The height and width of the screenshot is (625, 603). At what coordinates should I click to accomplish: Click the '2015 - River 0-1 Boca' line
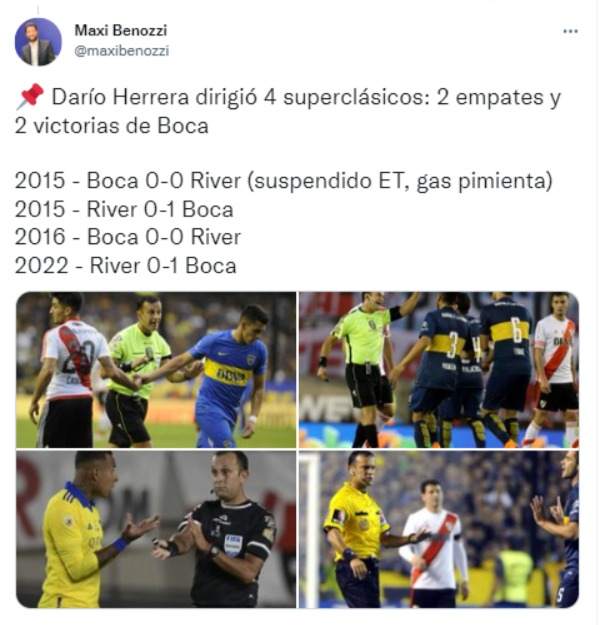(124, 209)
